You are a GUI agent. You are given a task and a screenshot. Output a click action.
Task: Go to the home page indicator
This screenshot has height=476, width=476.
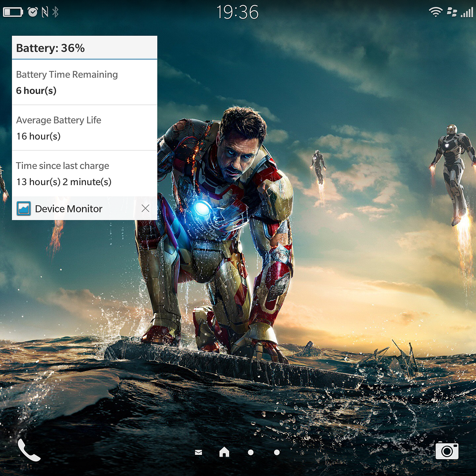224,452
